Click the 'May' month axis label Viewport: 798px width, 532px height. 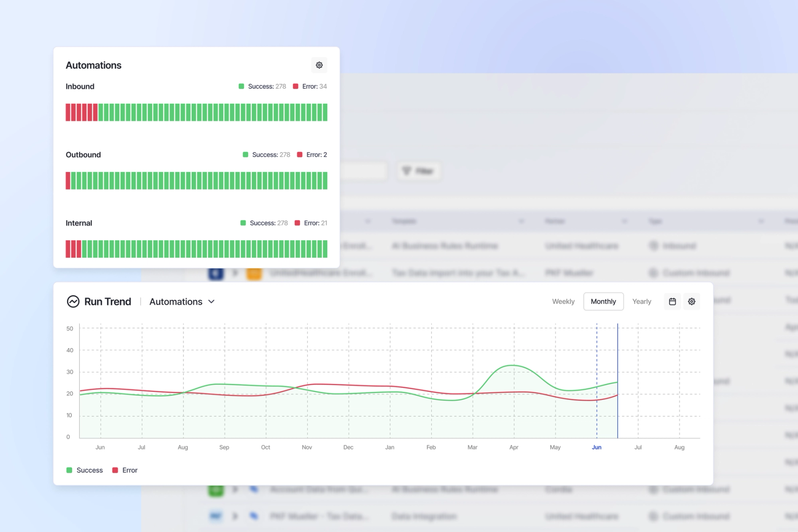555,447
